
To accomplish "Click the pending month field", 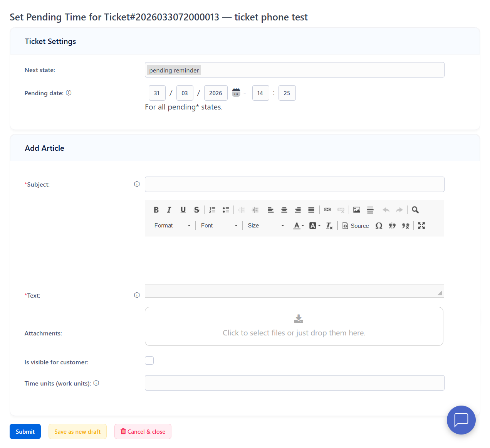I will (x=185, y=93).
